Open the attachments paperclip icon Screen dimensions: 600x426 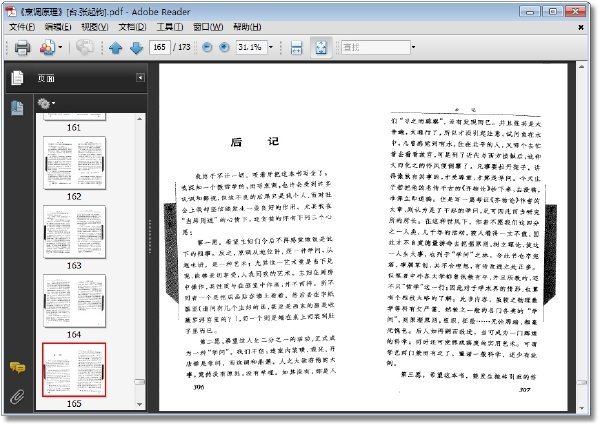[x=17, y=397]
